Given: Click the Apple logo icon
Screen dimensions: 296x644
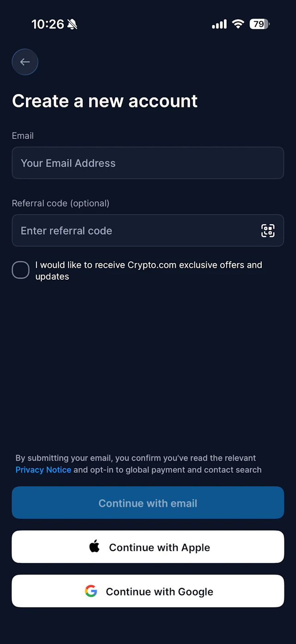Looking at the screenshot, I should (94, 547).
